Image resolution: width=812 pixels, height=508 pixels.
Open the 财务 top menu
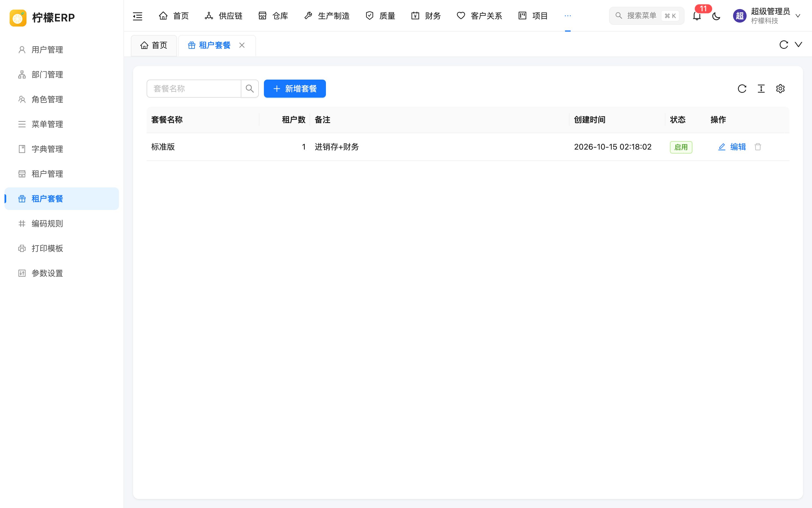click(x=426, y=16)
